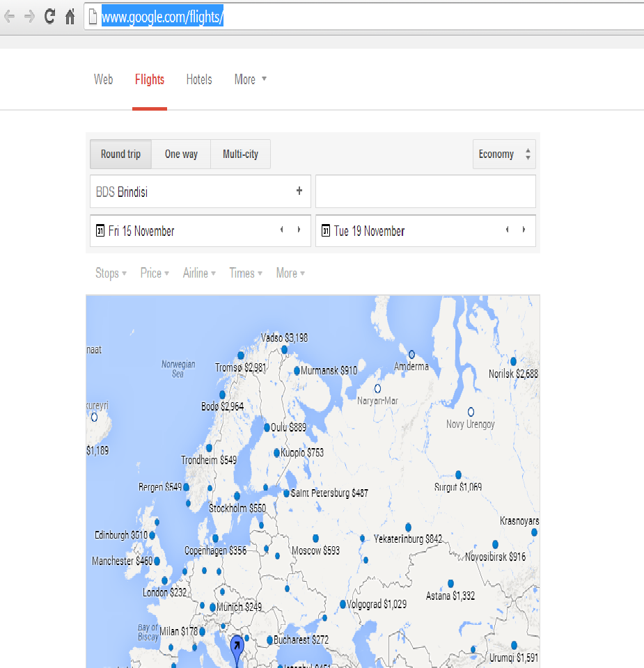Click the Vadso $3,198 map marker
The image size is (644, 668).
(284, 350)
